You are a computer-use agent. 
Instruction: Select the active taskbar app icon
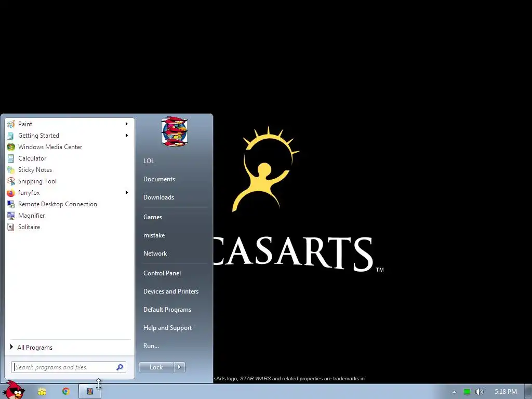pos(90,392)
